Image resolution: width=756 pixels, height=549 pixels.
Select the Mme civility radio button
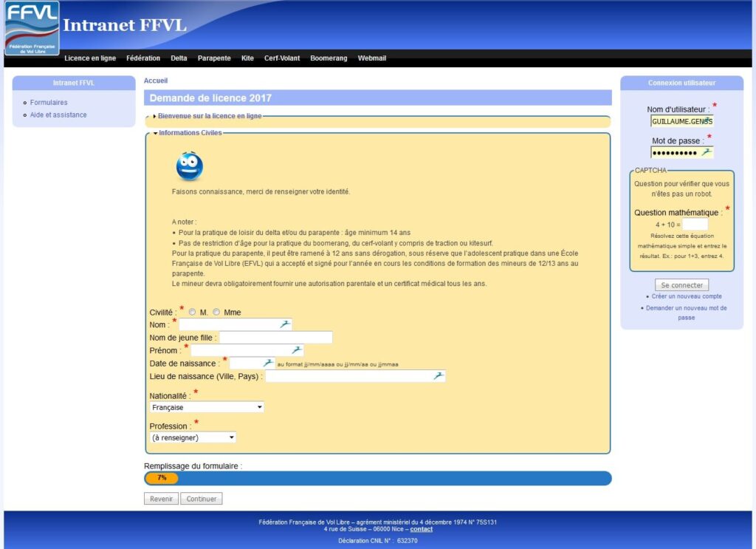[x=216, y=312]
